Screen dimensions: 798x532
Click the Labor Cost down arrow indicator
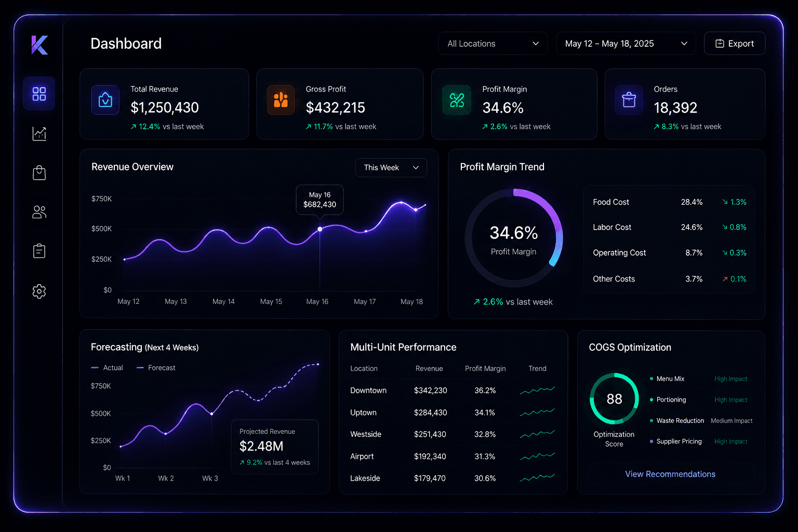[725, 227]
